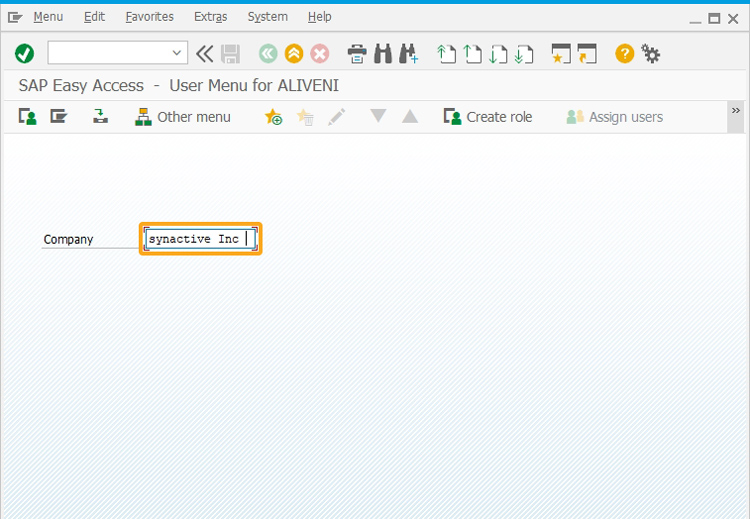Click the yellow Exit icon

[294, 54]
